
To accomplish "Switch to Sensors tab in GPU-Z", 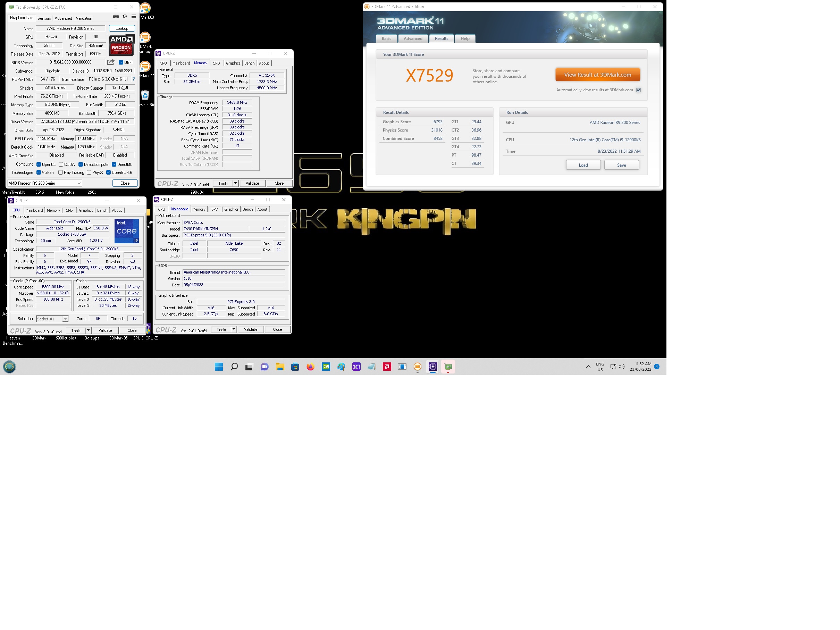I will [44, 18].
